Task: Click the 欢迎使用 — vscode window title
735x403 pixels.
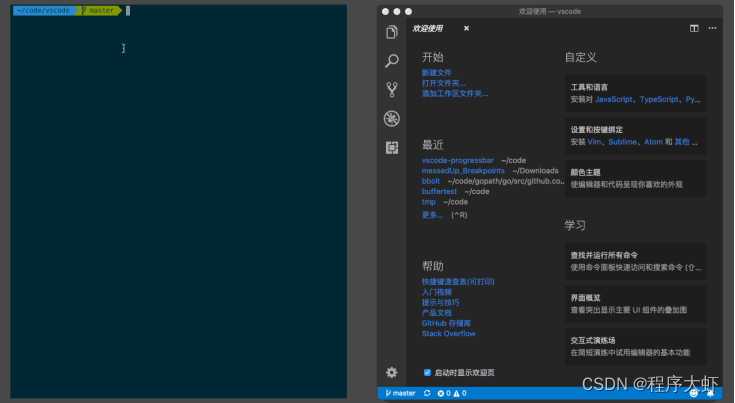Action: pos(549,11)
